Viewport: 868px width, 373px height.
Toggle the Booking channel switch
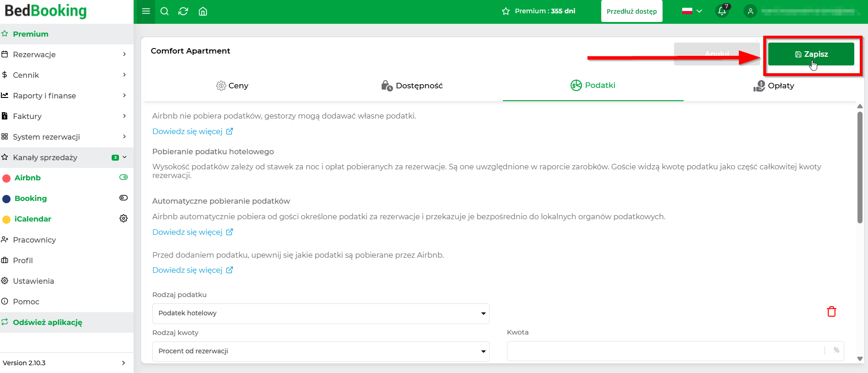point(124,198)
